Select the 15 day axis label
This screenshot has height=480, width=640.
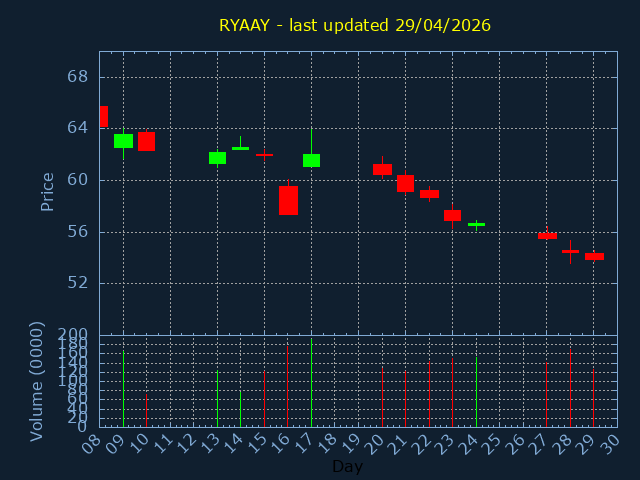pyautogui.click(x=257, y=443)
